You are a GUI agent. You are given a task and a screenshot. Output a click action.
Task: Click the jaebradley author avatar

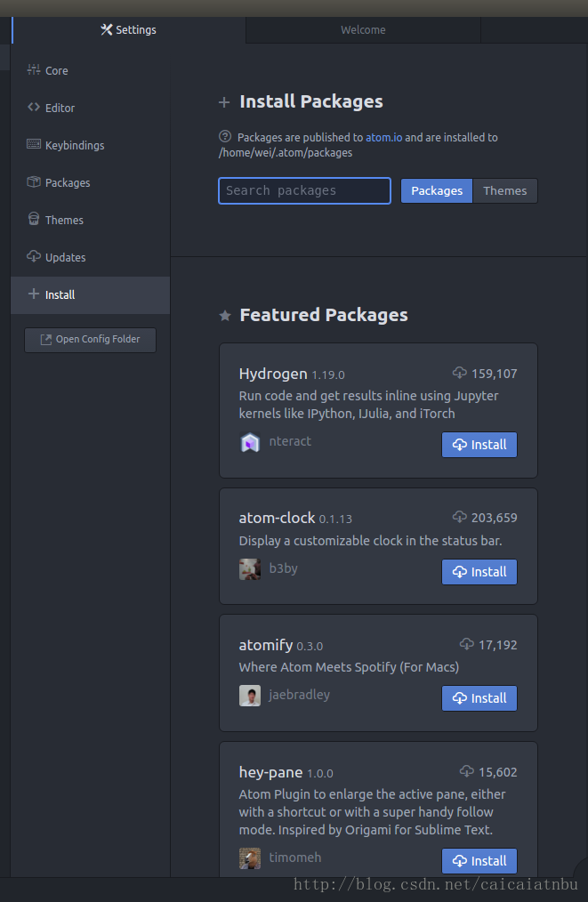click(250, 696)
